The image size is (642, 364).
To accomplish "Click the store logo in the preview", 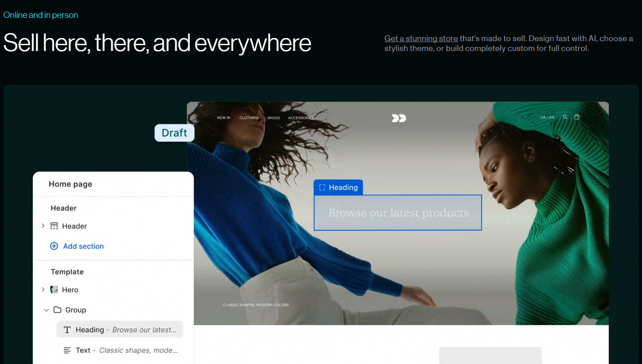I will tap(399, 118).
